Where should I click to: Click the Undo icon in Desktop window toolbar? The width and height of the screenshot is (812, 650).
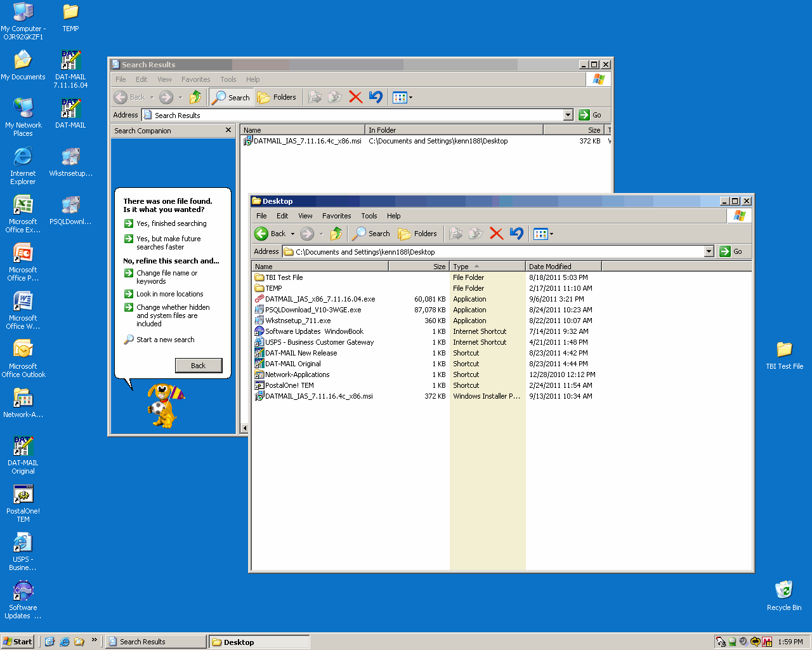pyautogui.click(x=516, y=234)
